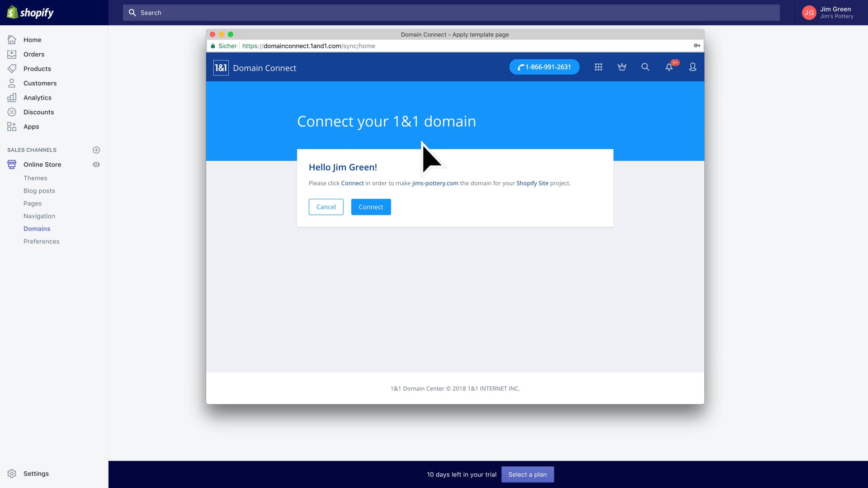Click the Preferences under Online Store
Viewport: 868px width, 488px height.
point(41,241)
